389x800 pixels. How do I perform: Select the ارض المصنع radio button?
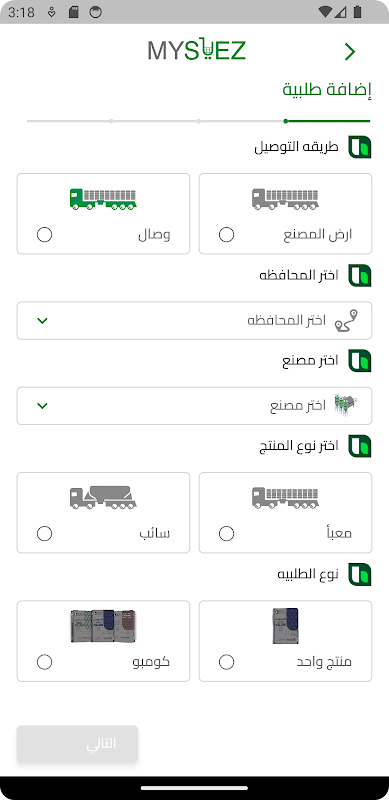pos(226,235)
